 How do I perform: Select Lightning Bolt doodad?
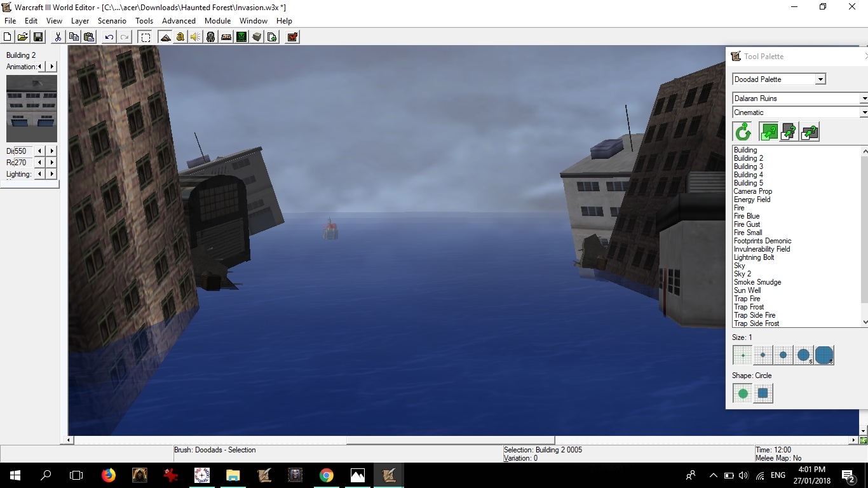[754, 257]
